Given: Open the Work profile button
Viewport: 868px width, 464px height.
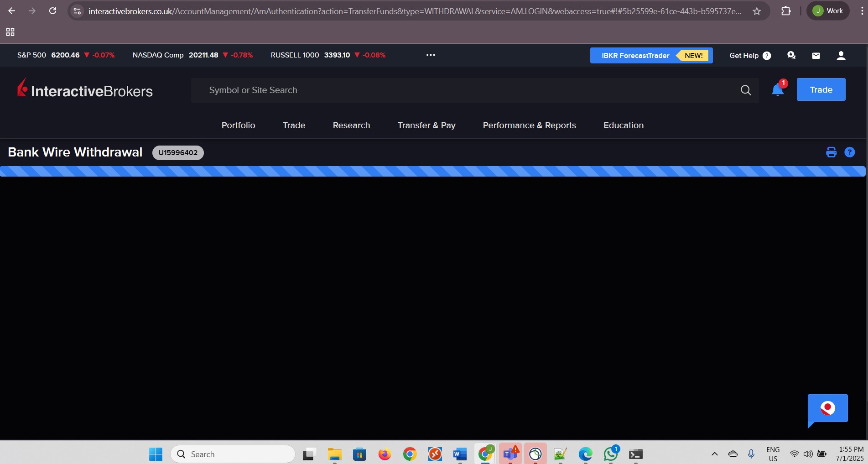Looking at the screenshot, I should (828, 11).
